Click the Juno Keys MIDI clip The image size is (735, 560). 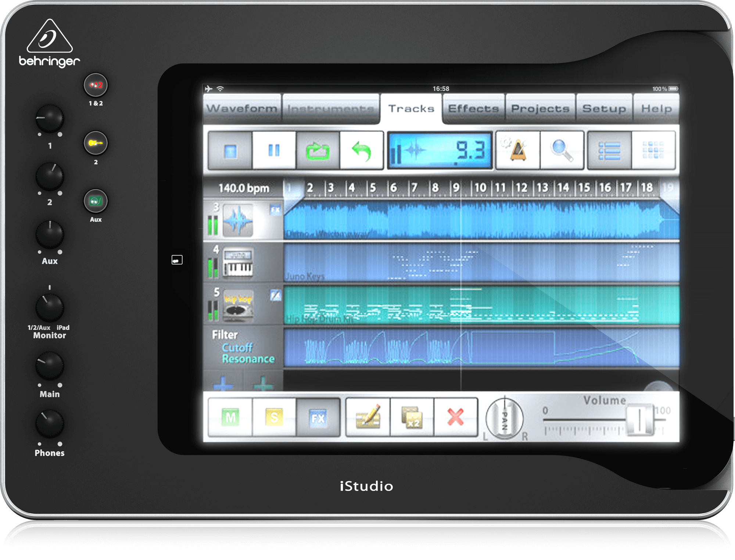click(481, 263)
